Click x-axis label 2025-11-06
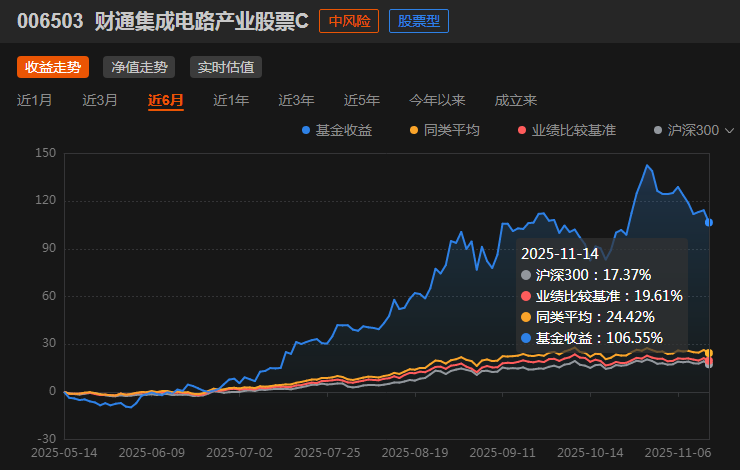 [x=678, y=453]
